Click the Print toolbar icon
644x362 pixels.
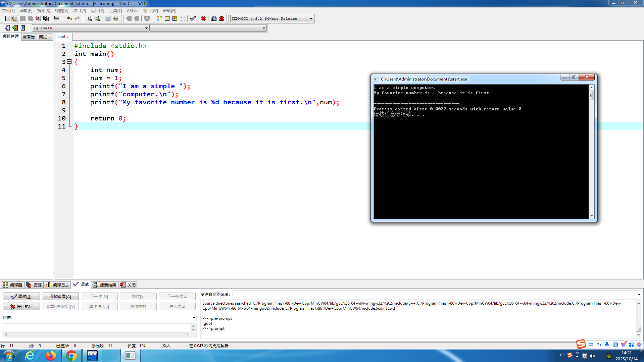click(x=56, y=18)
